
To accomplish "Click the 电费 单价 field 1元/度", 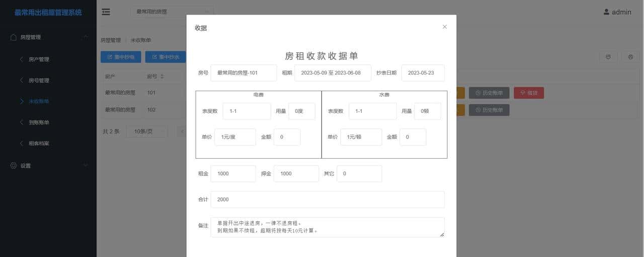I will pyautogui.click(x=235, y=137).
